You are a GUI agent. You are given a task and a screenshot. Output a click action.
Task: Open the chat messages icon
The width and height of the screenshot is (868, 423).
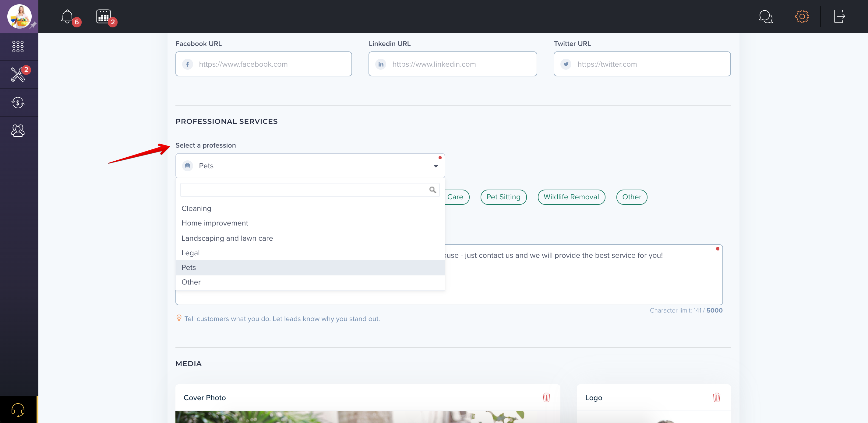pos(765,16)
